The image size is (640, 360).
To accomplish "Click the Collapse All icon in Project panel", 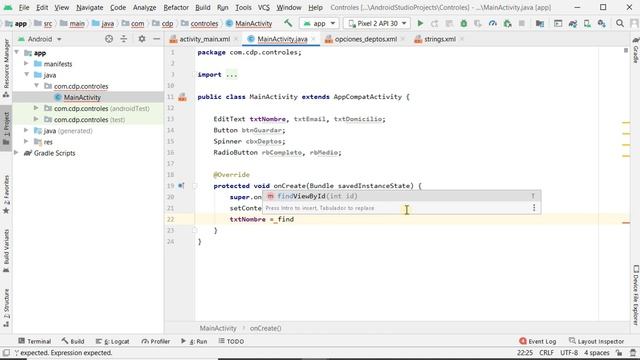I will 124,39.
